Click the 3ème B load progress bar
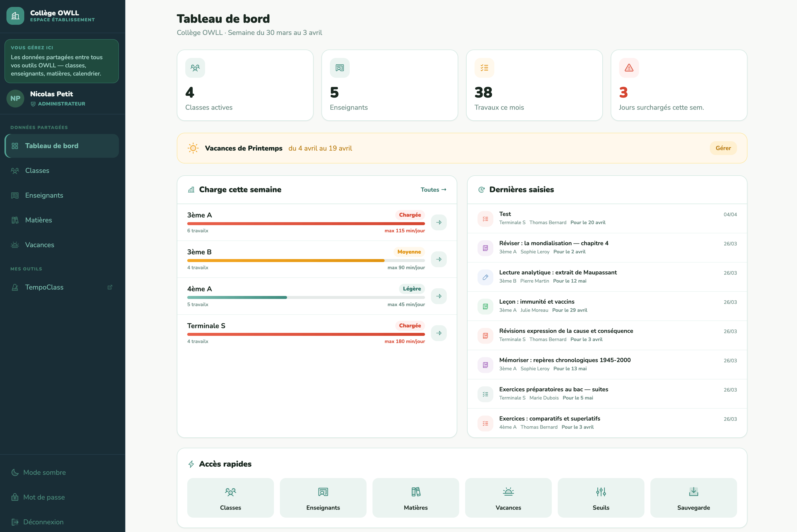The image size is (797, 532). click(x=306, y=261)
